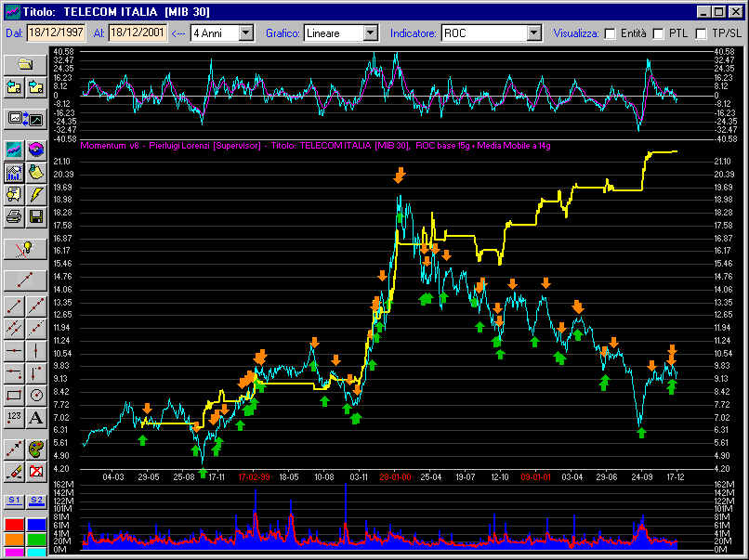Enable the Entità checkbox

[x=610, y=33]
